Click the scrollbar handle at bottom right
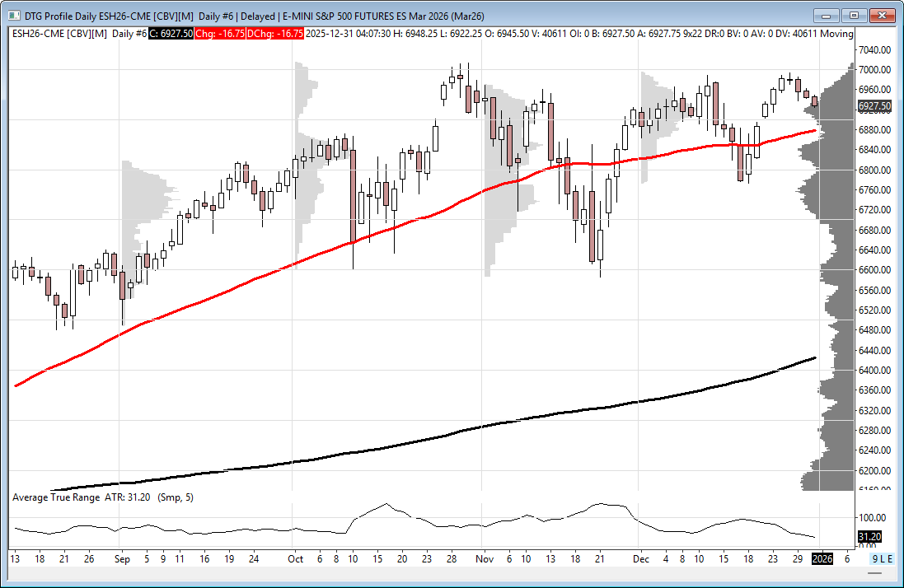Screen dimensions: 904x588 tap(863, 558)
